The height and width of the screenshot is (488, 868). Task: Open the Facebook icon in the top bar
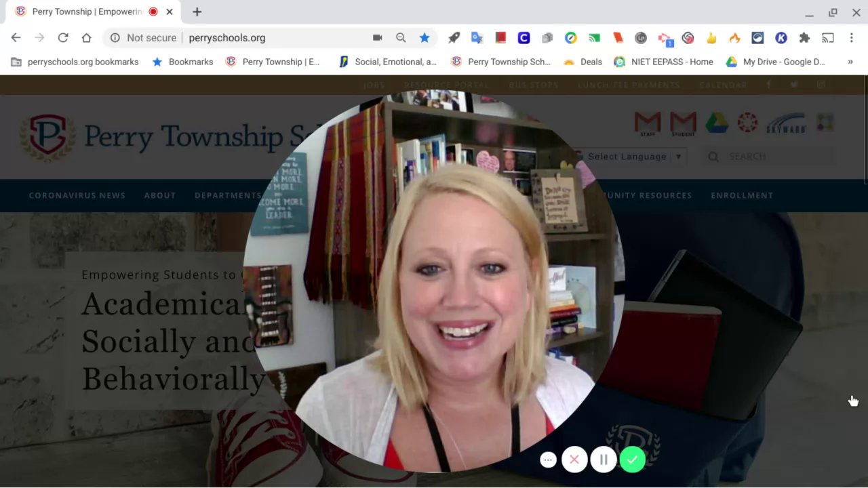(x=768, y=85)
